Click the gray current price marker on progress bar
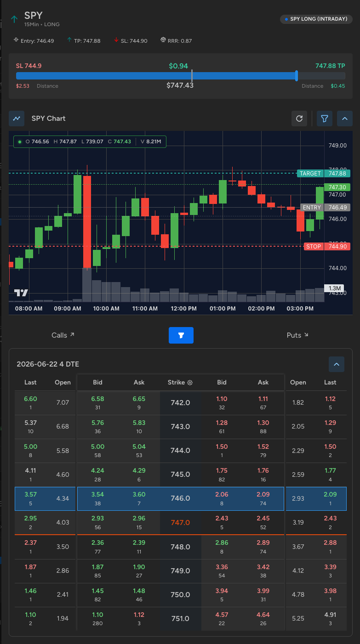 coord(192,76)
